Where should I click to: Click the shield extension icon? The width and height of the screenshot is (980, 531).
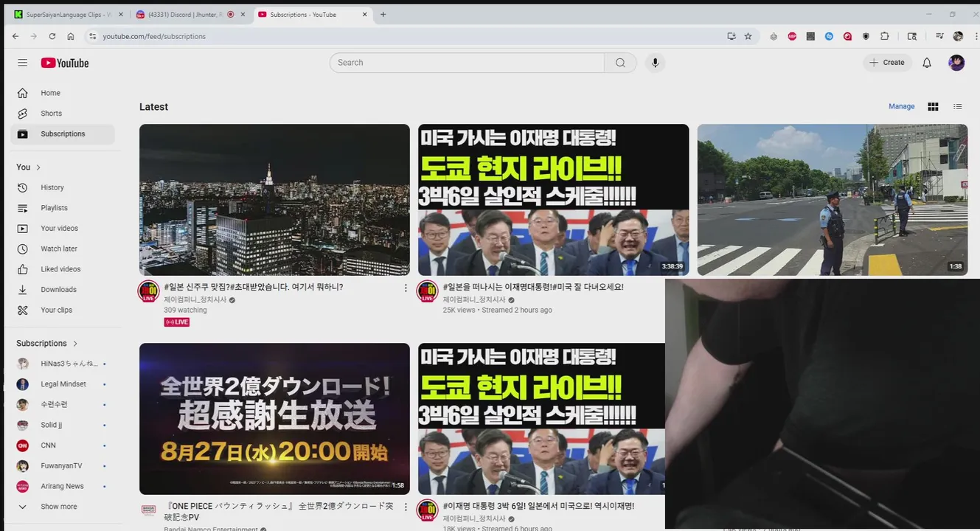[866, 36]
